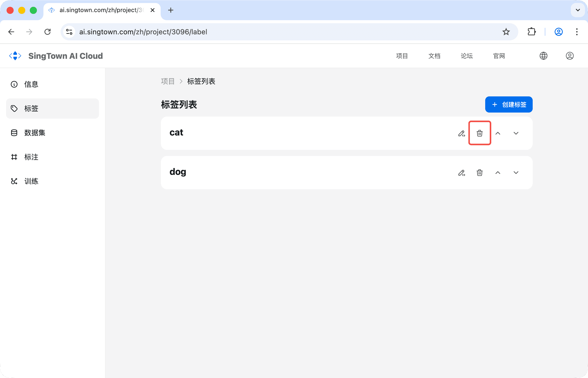Click the dog label's trash icon

tap(479, 173)
